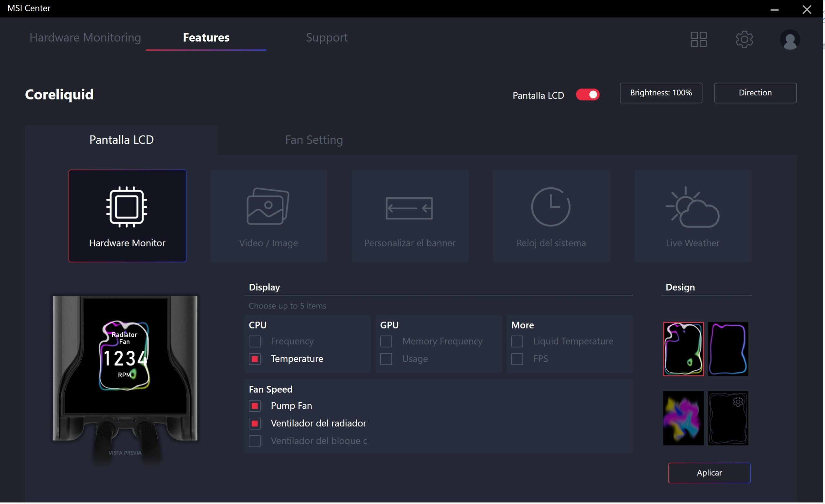Open the apps grid icon

coord(698,40)
